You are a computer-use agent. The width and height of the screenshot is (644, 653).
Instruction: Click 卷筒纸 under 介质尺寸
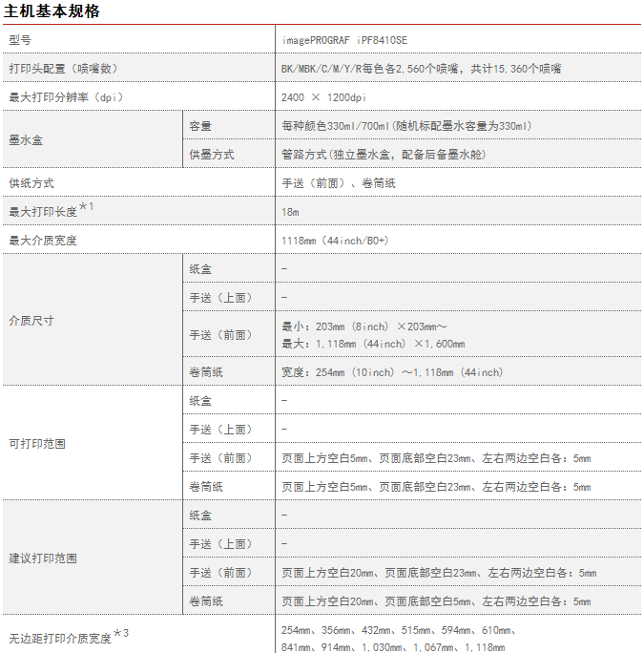click(x=206, y=372)
